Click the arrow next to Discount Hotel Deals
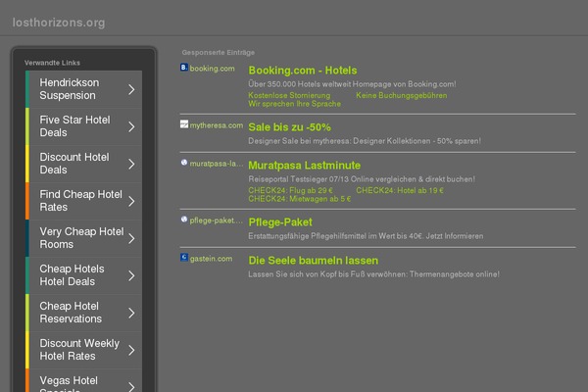This screenshot has height=392, width=588. pyautogui.click(x=131, y=164)
